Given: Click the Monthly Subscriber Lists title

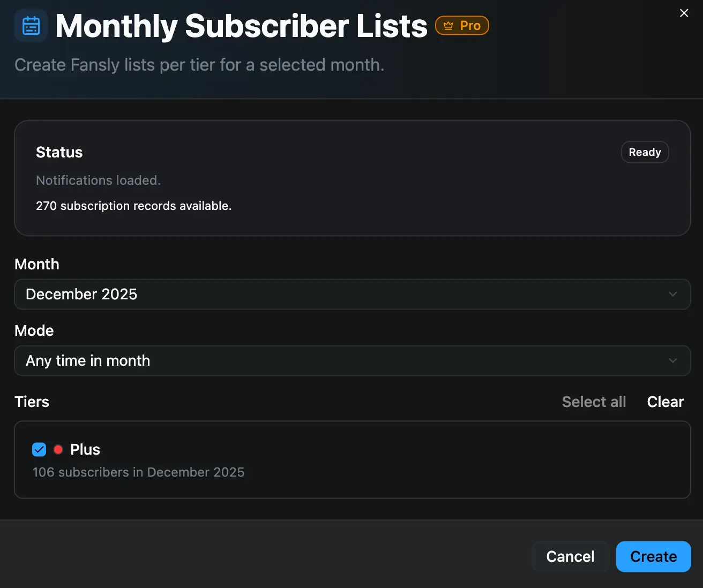Looking at the screenshot, I should (241, 25).
